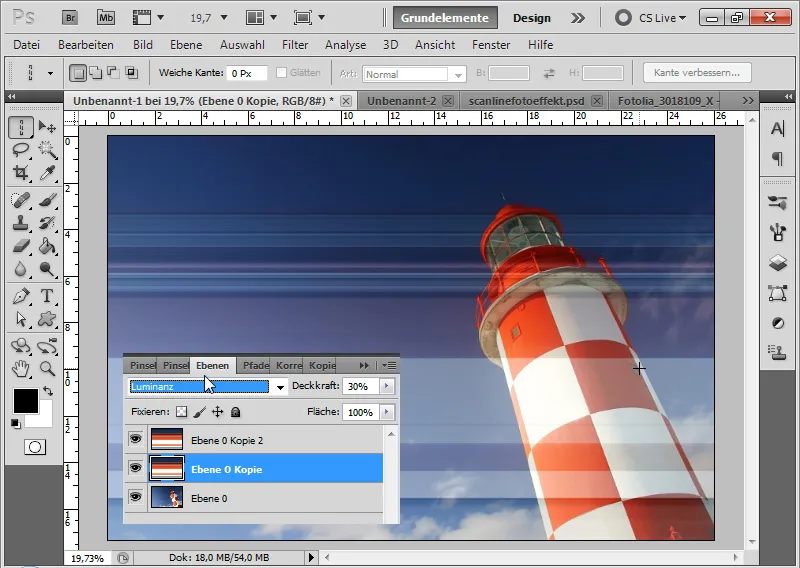Click the Kante verbessern button
The width and height of the screenshot is (800, 568).
(x=697, y=72)
